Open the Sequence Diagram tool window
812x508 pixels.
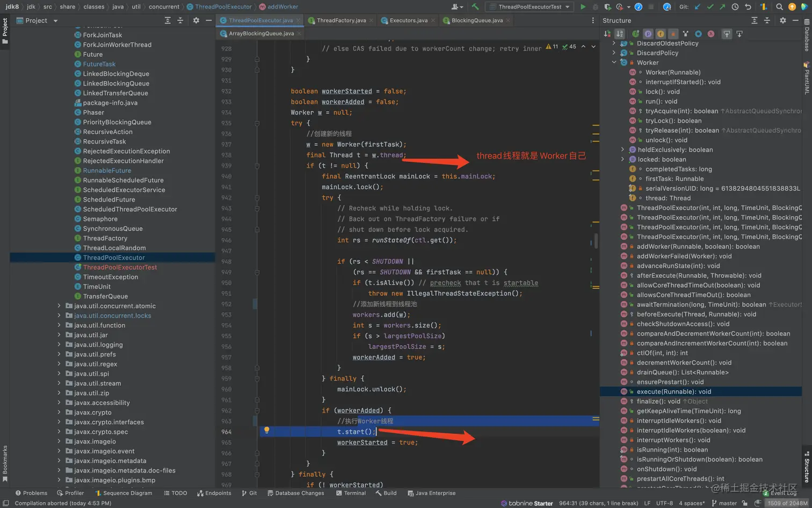click(x=124, y=493)
